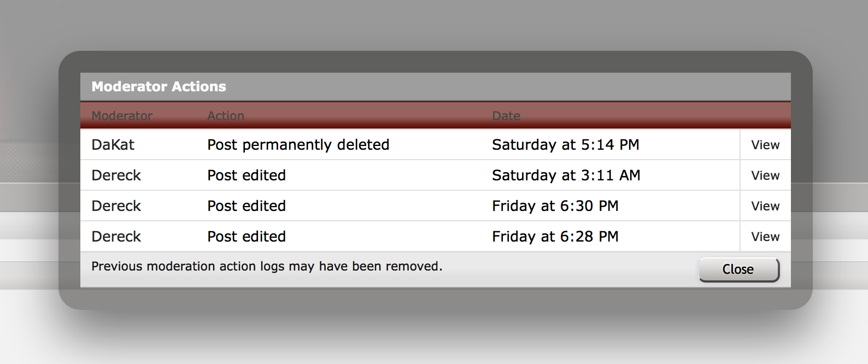
Task: View Friday 6:30 PM post edit
Action: pyautogui.click(x=765, y=206)
